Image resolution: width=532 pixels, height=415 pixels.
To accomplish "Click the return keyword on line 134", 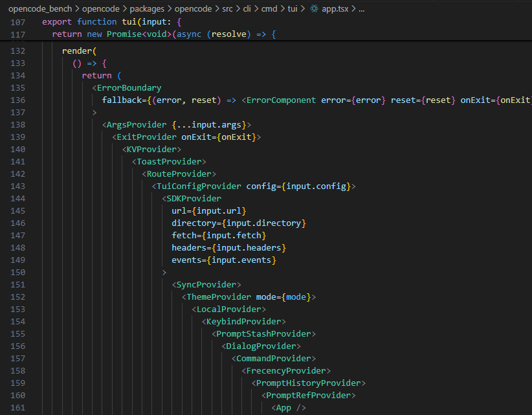I will 96,76.
